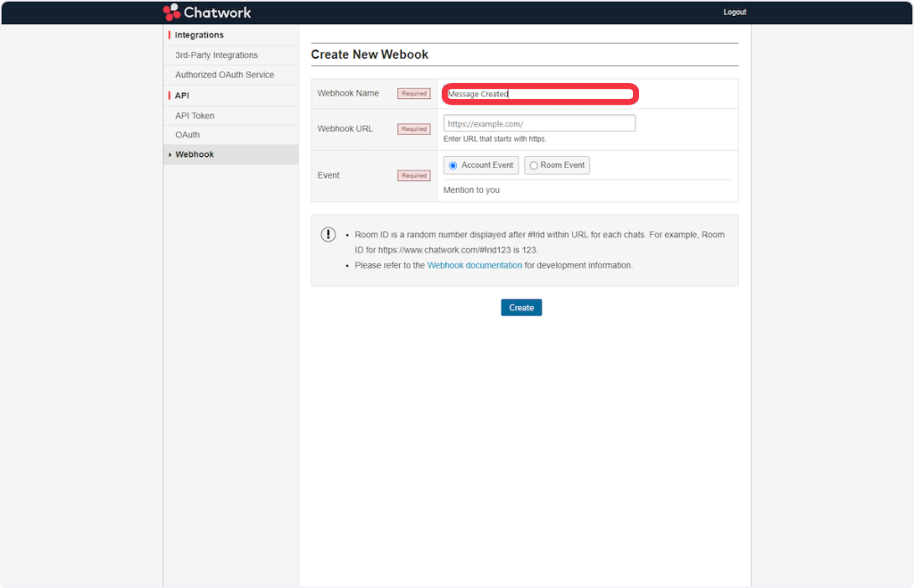Go to Authorized OAuth Service page
Screen dimensions: 914x588
pyautogui.click(x=224, y=75)
